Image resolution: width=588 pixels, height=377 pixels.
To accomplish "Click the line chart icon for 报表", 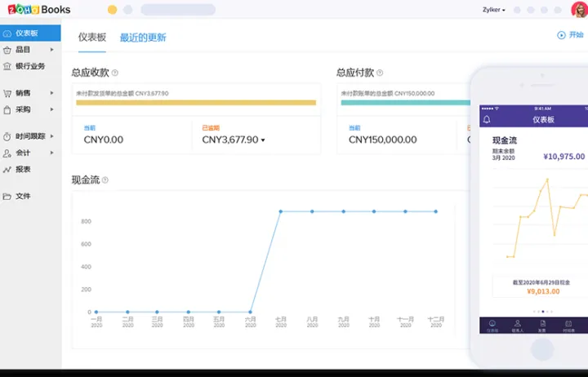I will pyautogui.click(x=7, y=170).
